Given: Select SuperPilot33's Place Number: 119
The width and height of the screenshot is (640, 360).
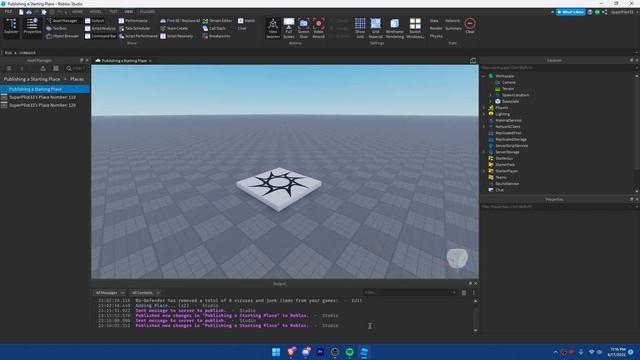Looking at the screenshot, I should (x=42, y=97).
